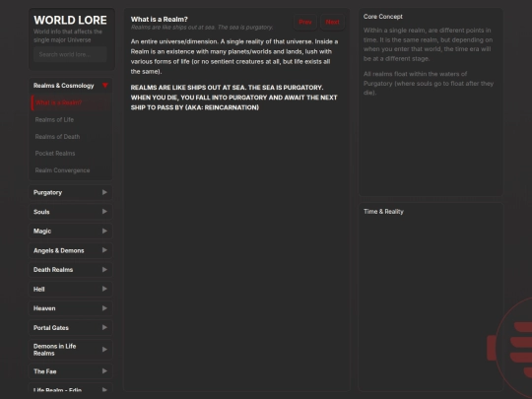Collapse the Realms & Cosmology section arrow

(104, 86)
